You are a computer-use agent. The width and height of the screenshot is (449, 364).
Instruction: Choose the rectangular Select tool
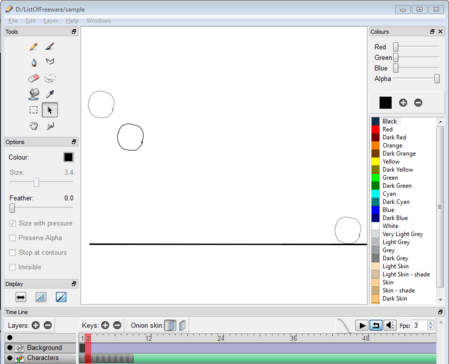click(x=33, y=110)
